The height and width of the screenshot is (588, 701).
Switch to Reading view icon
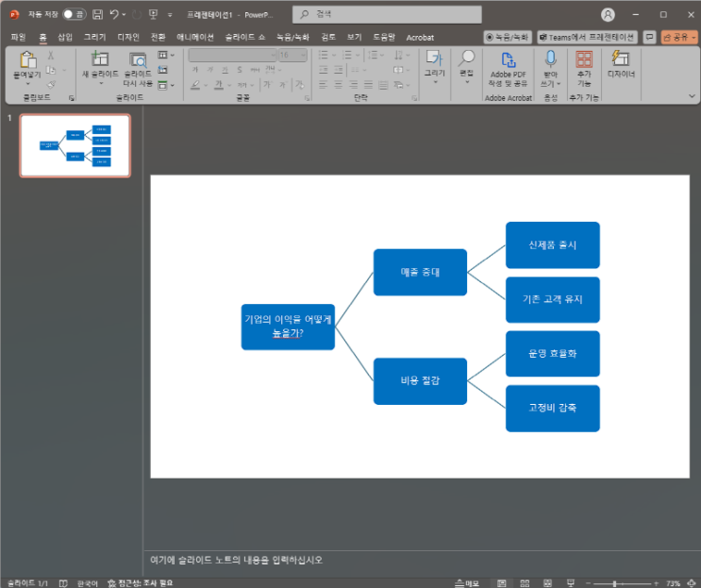(x=547, y=583)
